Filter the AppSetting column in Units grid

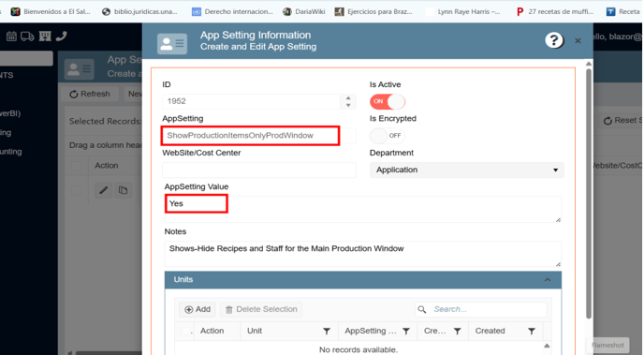[406, 332]
